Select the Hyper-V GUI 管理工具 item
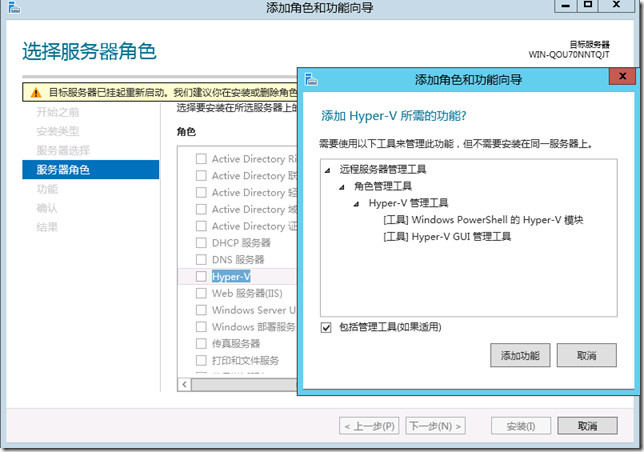This screenshot has width=644, height=452. (x=447, y=237)
